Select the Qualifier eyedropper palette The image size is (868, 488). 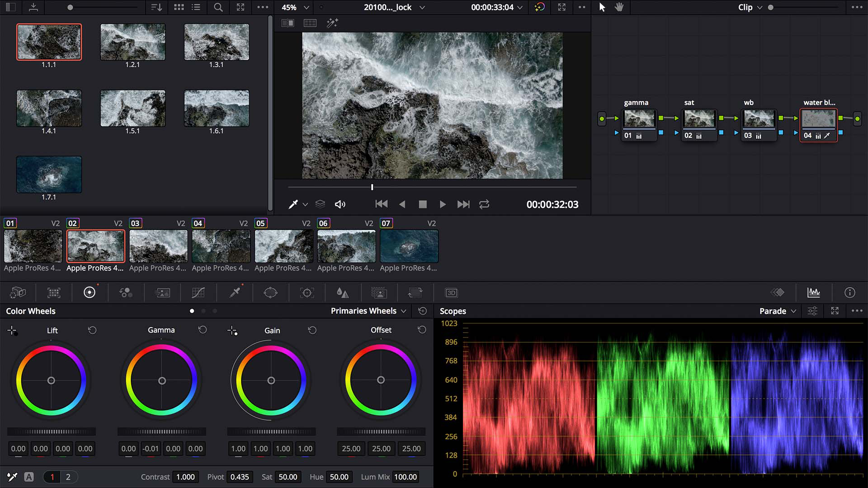(x=235, y=293)
